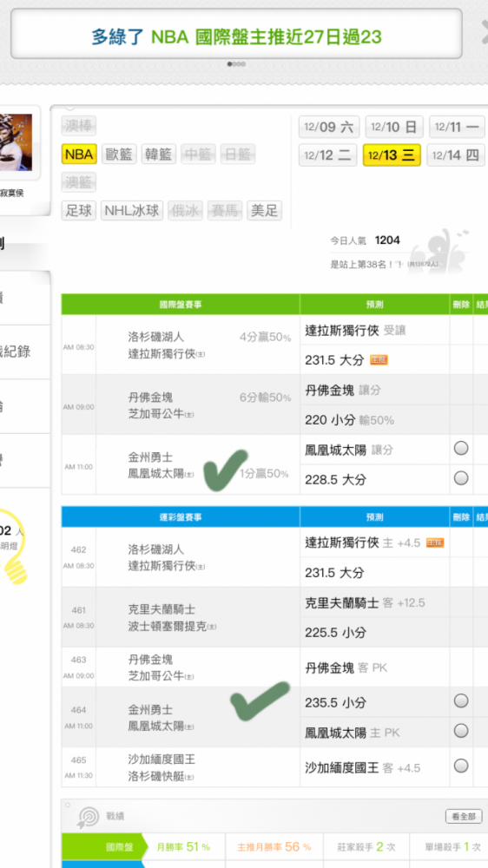Select delete radio for 沙加緬度國王 客 +4.5
The image size is (488, 868).
tap(461, 766)
